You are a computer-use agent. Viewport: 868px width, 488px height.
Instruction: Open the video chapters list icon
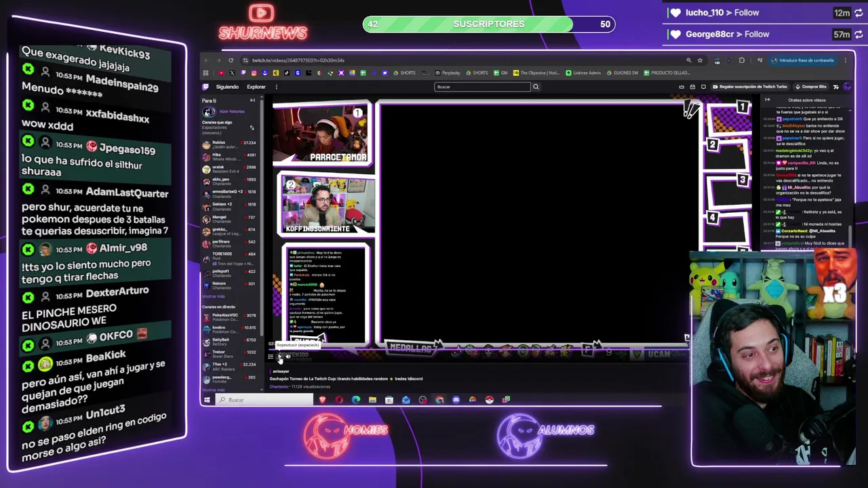pyautogui.click(x=271, y=357)
